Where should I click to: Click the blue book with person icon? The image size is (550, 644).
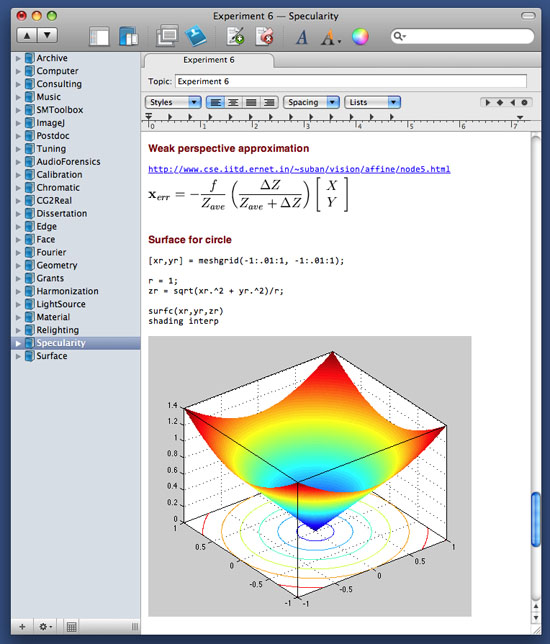(x=196, y=36)
